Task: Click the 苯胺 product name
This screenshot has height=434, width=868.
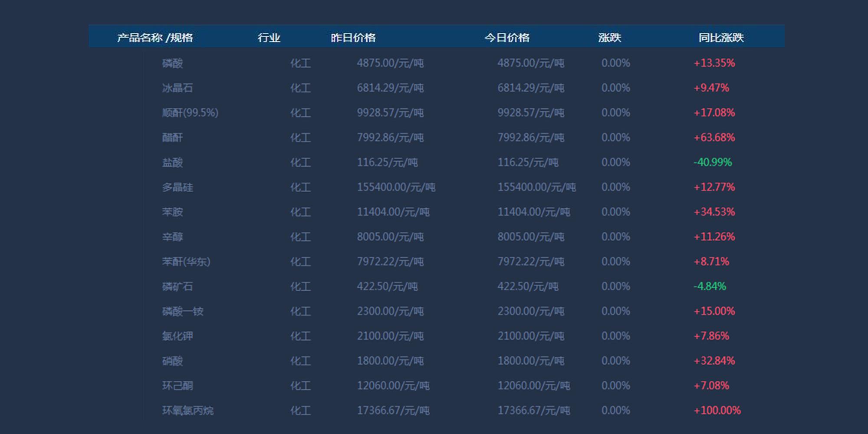Action: (x=172, y=212)
